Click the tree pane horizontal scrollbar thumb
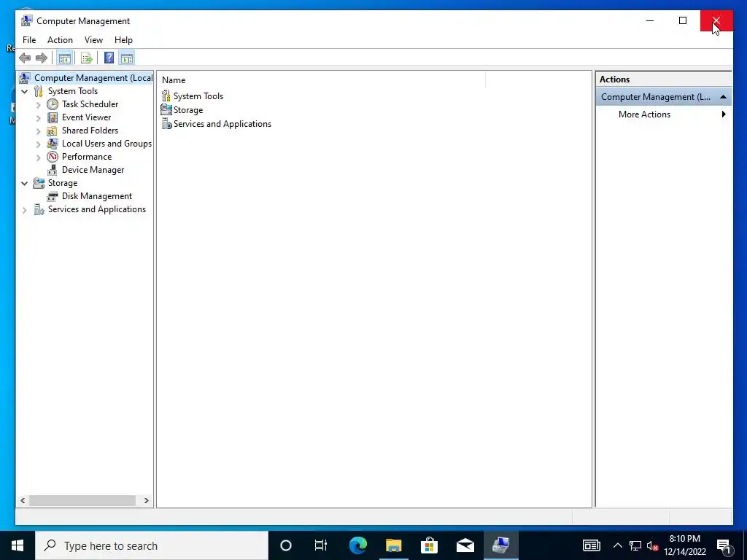 click(82, 500)
